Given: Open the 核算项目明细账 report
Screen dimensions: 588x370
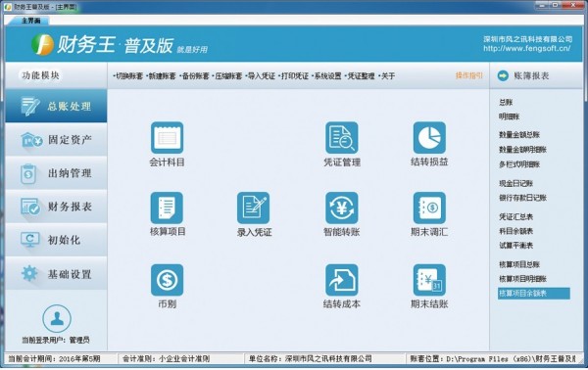Looking at the screenshot, I should (x=522, y=279).
